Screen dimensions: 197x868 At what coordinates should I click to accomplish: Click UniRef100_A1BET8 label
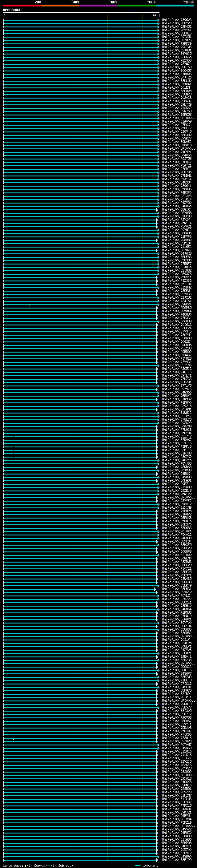177,680
